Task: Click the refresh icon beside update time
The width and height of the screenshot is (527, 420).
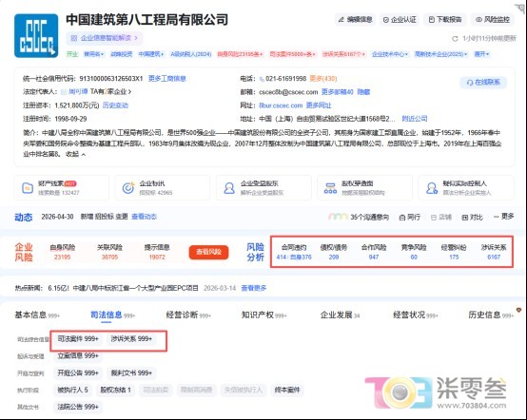Action: coord(455,39)
